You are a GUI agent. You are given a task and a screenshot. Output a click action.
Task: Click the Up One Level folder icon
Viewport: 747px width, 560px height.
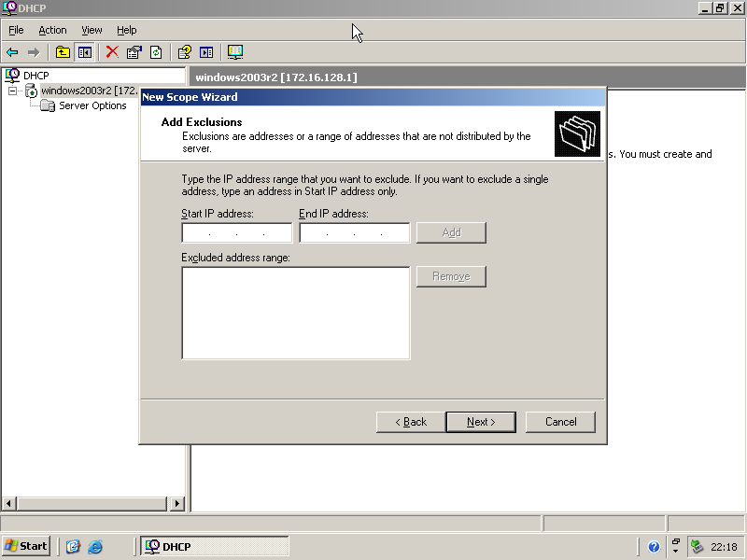tap(63, 52)
